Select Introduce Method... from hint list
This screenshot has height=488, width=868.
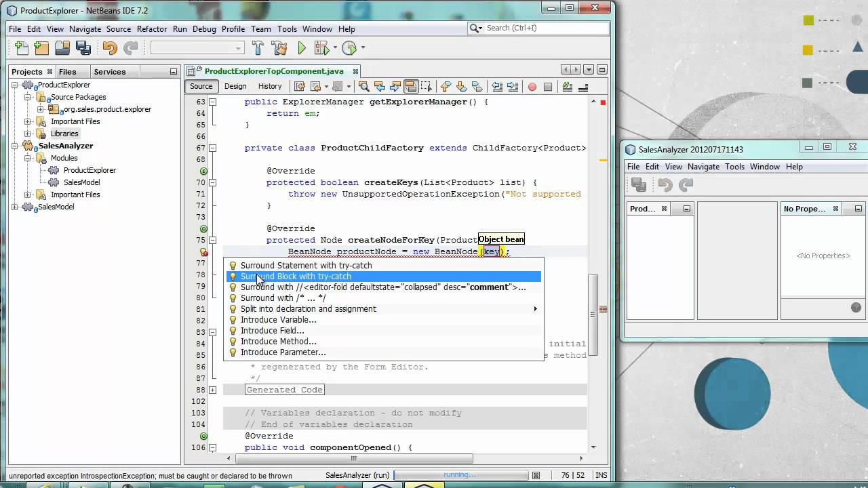tap(383, 342)
